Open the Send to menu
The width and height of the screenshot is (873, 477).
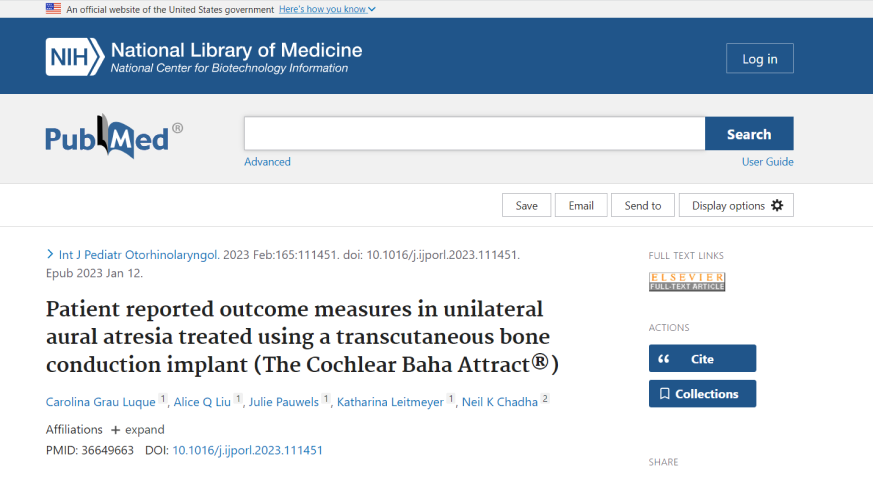click(643, 205)
